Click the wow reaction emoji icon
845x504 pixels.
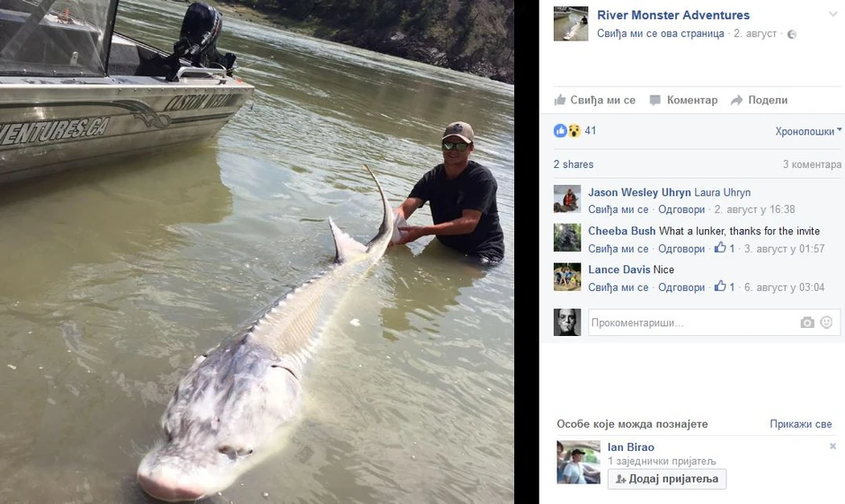[574, 130]
